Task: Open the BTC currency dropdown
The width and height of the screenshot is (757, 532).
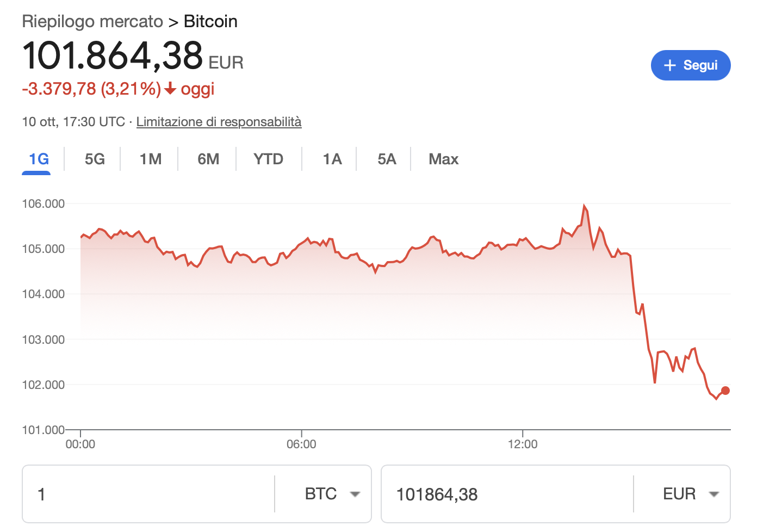Action: 332,494
